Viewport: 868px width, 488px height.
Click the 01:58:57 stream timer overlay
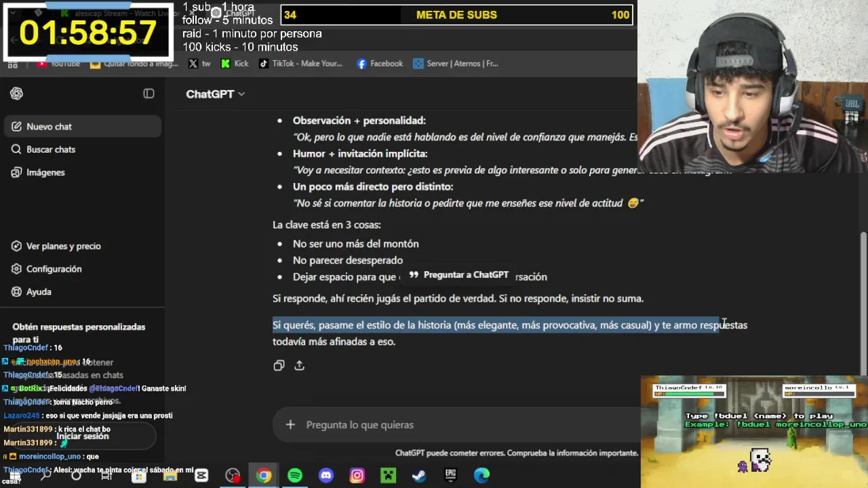(x=87, y=31)
